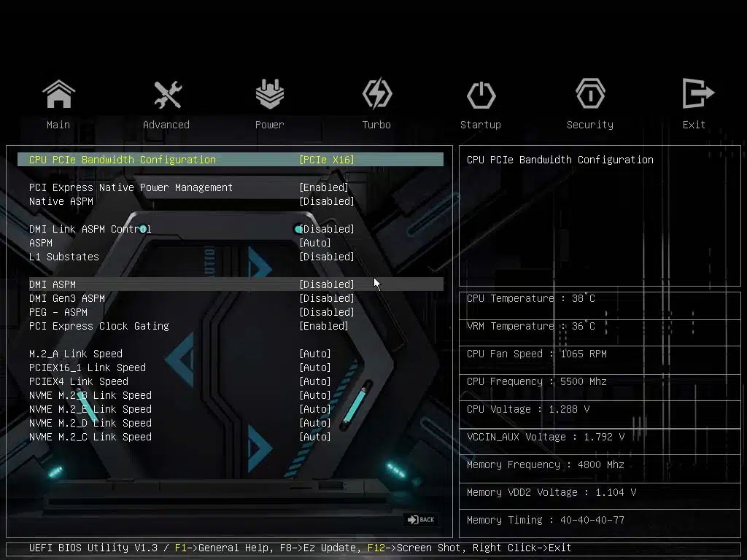Toggle PCI Express Native Power Management [Enabled]
Viewport: 747px width, 560px height.
pyautogui.click(x=324, y=187)
